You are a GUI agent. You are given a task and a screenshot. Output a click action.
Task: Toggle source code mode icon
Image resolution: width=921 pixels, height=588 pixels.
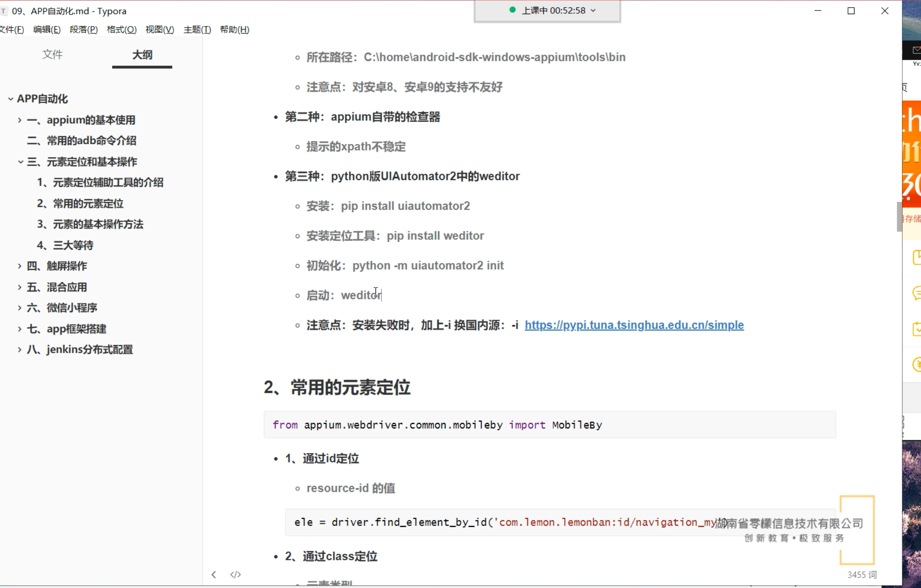pyautogui.click(x=235, y=574)
